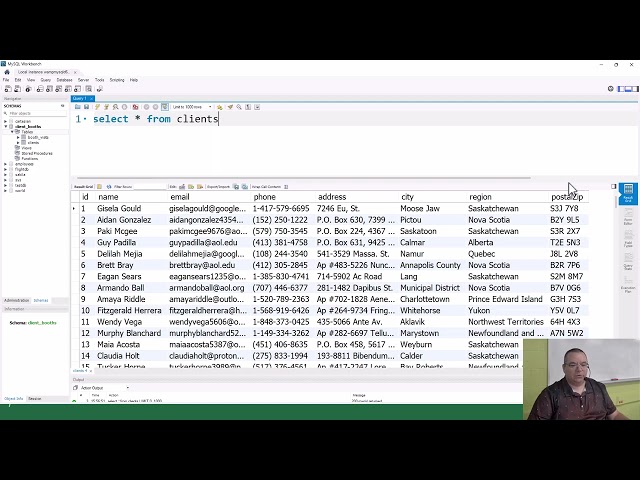Open the Limit to 1000 rows dropdown
640x480 pixels.
192,107
